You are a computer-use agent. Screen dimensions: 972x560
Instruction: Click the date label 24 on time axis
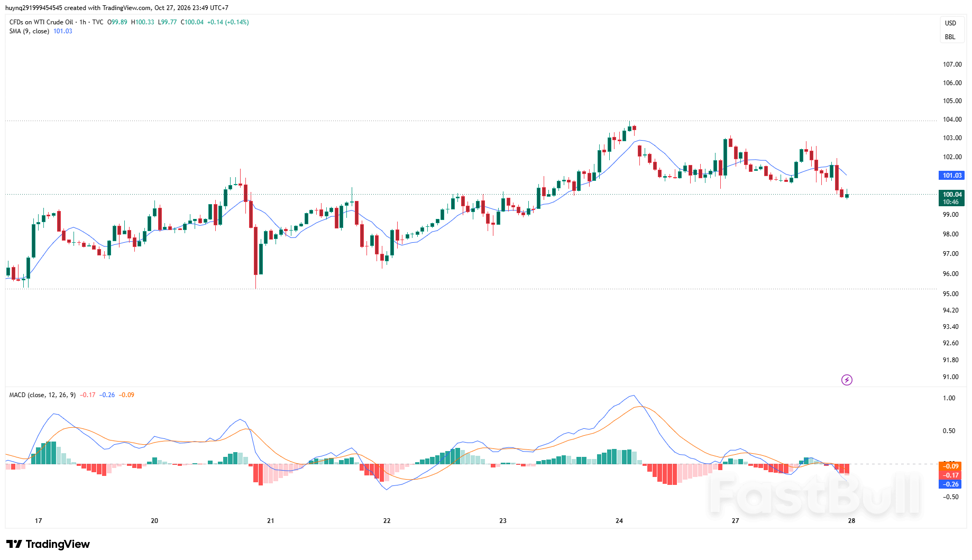pyautogui.click(x=619, y=521)
